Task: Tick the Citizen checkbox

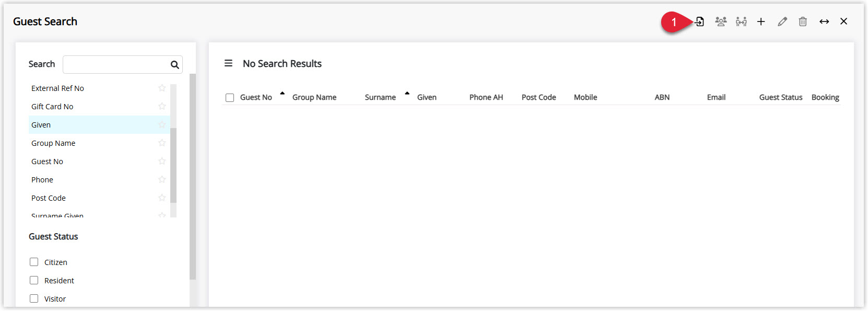Action: 34,262
